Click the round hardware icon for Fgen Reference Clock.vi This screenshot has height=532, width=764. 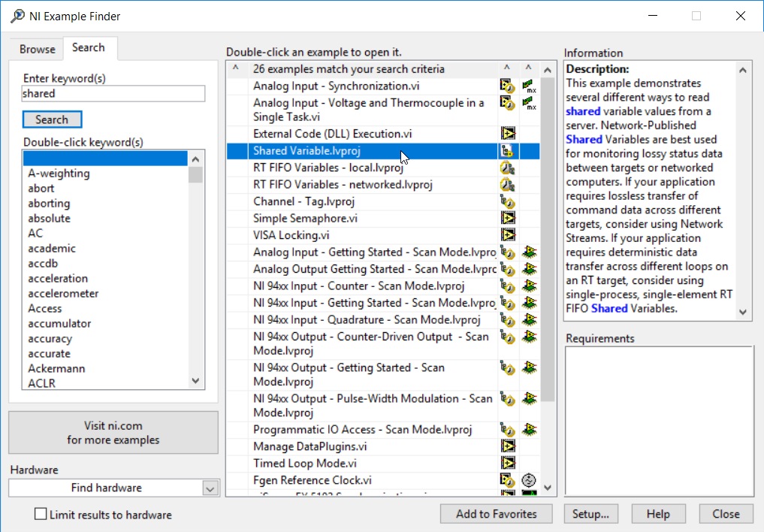pos(529,480)
